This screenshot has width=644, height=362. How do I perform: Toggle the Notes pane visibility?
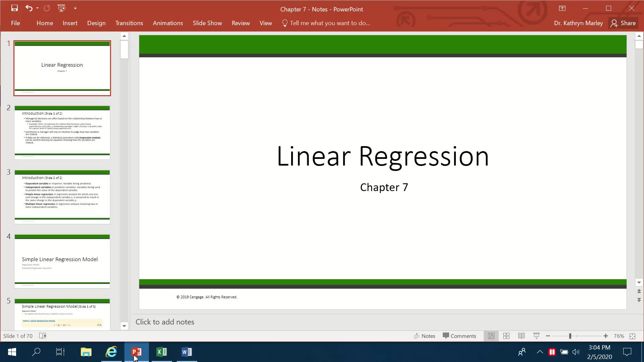pos(425,336)
